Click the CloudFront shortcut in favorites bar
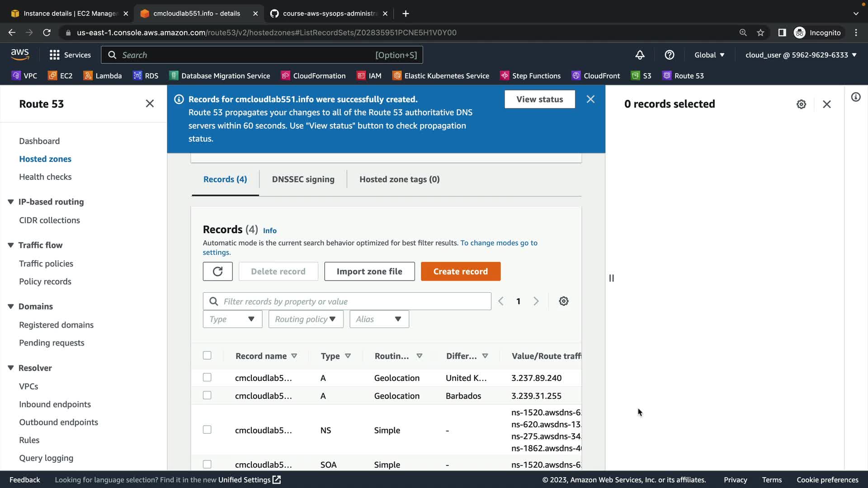The width and height of the screenshot is (868, 488). click(595, 76)
